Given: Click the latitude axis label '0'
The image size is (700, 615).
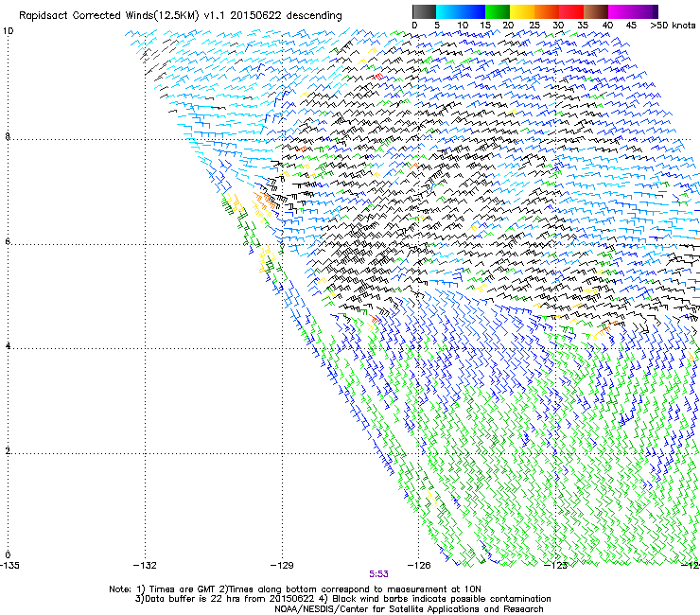Looking at the screenshot, I should coord(8,555).
